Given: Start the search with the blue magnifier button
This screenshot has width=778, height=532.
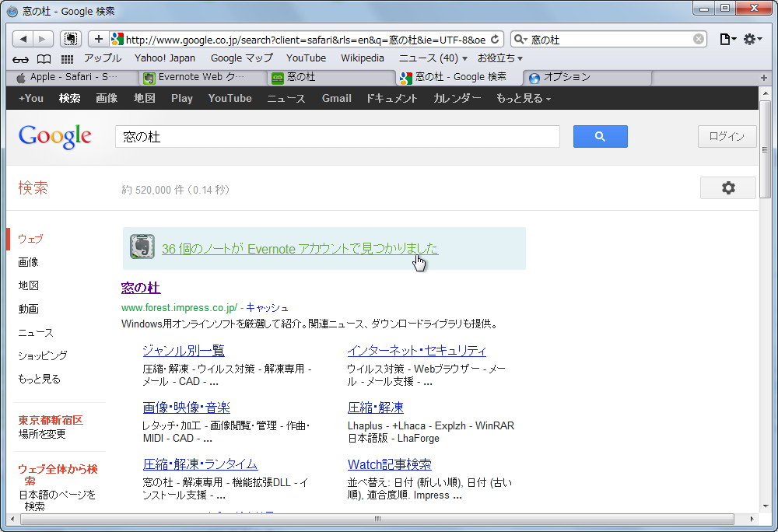Looking at the screenshot, I should [600, 136].
